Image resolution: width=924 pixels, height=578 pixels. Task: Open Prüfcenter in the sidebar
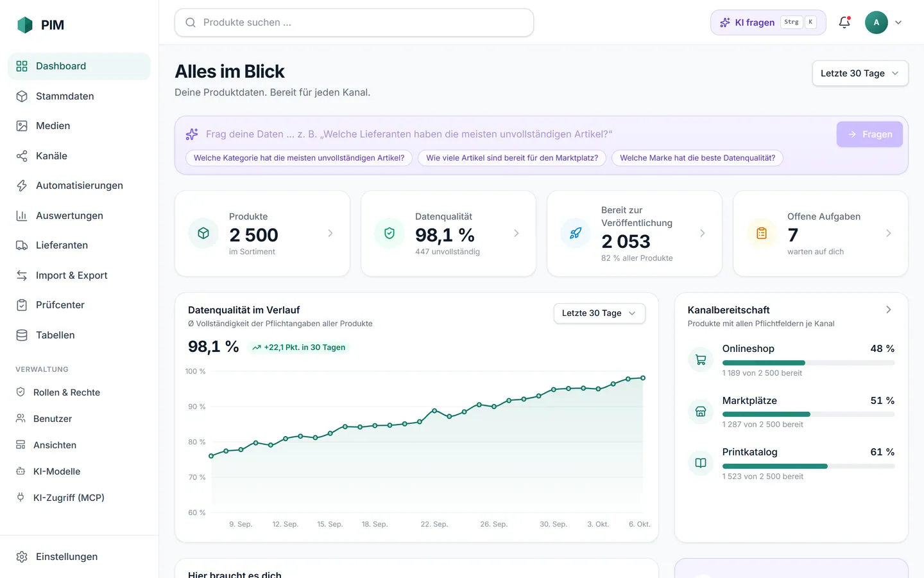tap(79, 305)
